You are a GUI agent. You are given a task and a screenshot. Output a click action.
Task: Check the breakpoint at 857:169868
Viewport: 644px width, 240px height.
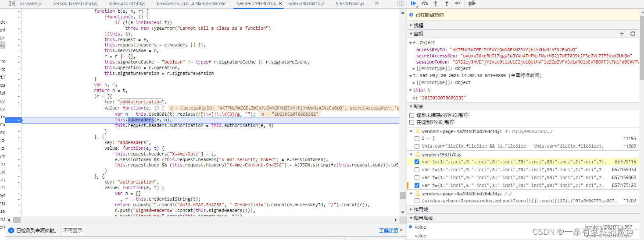click(x=417, y=178)
